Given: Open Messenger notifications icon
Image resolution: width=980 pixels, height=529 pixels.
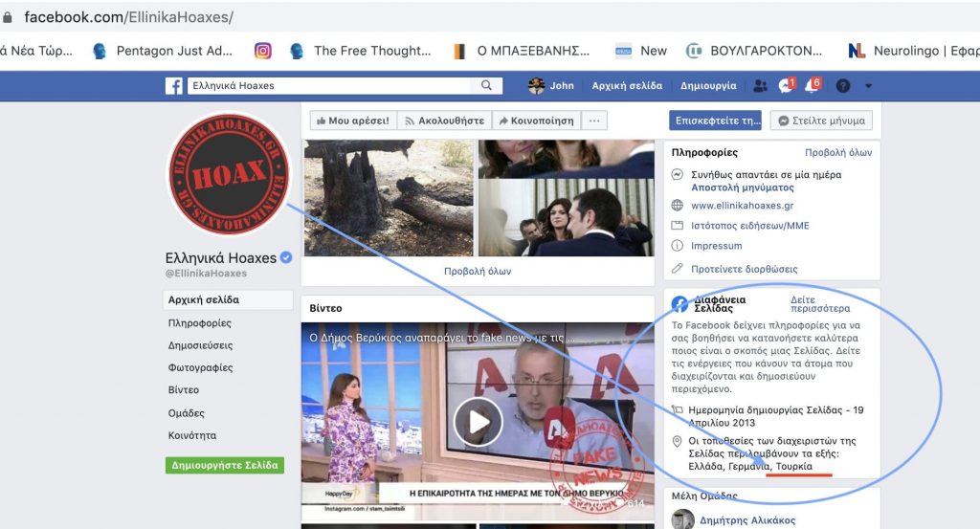Looking at the screenshot, I should click(x=787, y=86).
